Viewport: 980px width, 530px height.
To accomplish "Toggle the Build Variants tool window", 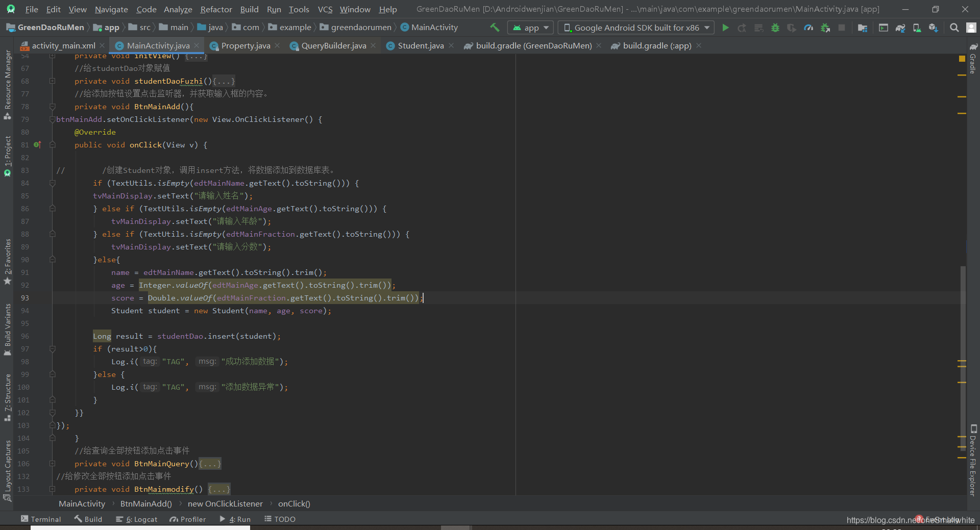I will [7, 330].
